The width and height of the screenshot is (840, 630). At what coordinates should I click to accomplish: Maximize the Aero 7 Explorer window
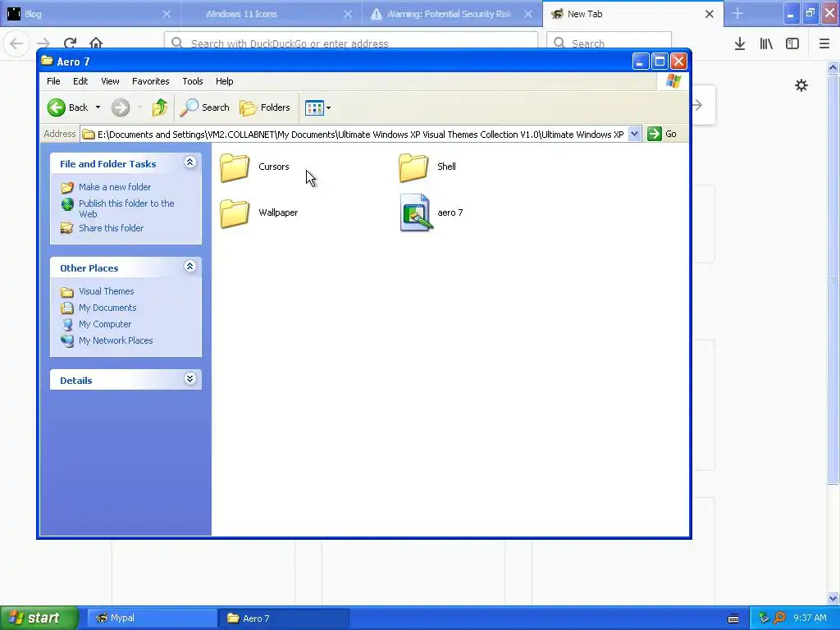pyautogui.click(x=660, y=62)
